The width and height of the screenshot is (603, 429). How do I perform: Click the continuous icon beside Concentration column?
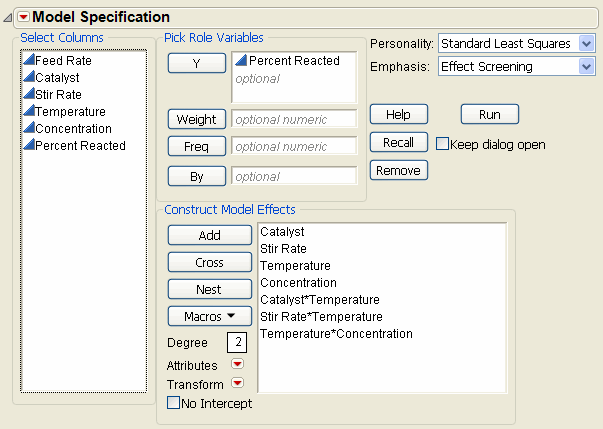coord(28,128)
